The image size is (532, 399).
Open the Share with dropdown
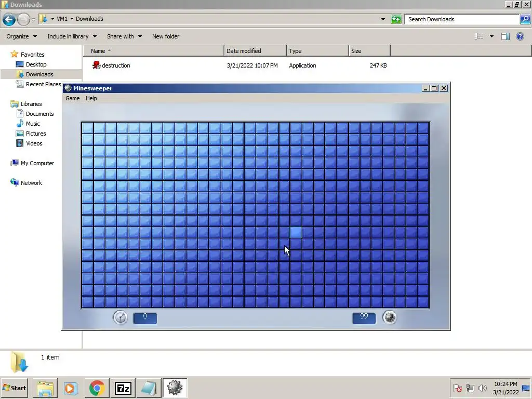click(x=124, y=36)
